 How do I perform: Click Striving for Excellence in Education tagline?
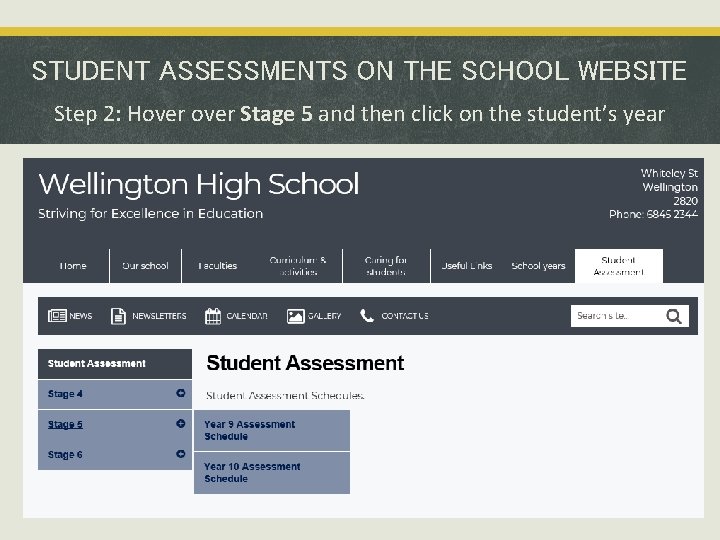coord(151,214)
